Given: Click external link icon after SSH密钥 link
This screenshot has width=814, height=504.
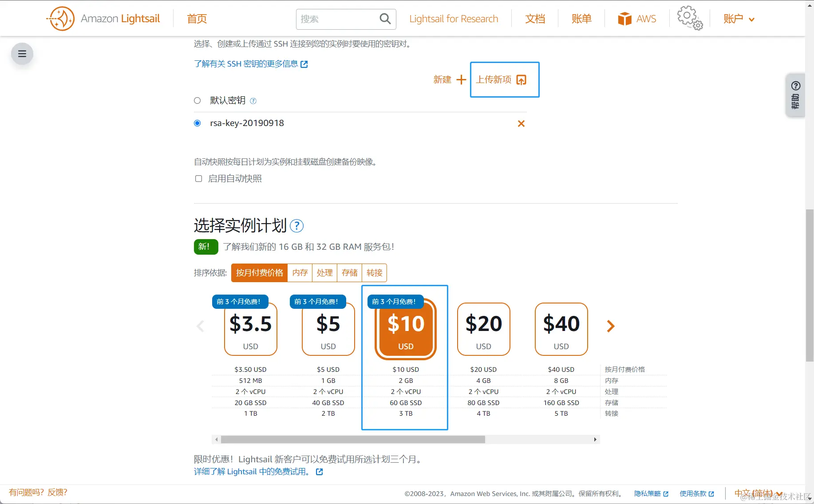Looking at the screenshot, I should (x=304, y=64).
